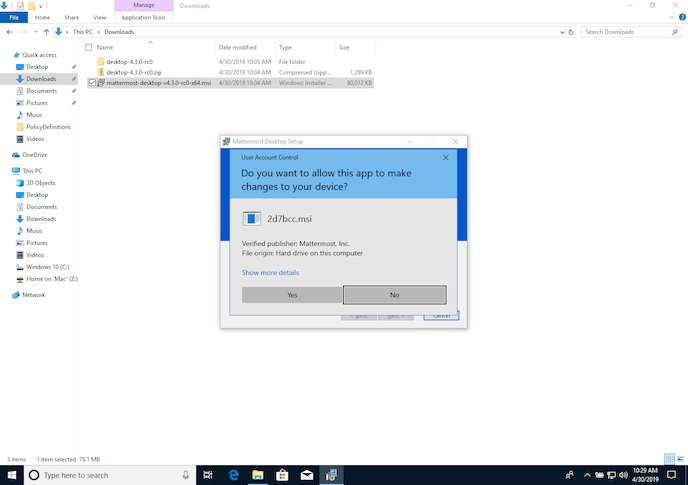The width and height of the screenshot is (688, 485).
Task: Navigate up one folder with up arrow
Action: (x=46, y=32)
